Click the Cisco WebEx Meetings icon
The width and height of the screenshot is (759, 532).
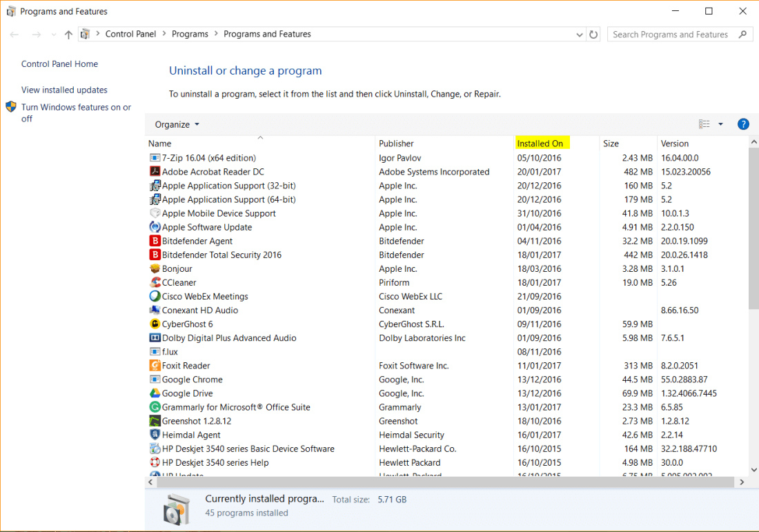(x=155, y=296)
